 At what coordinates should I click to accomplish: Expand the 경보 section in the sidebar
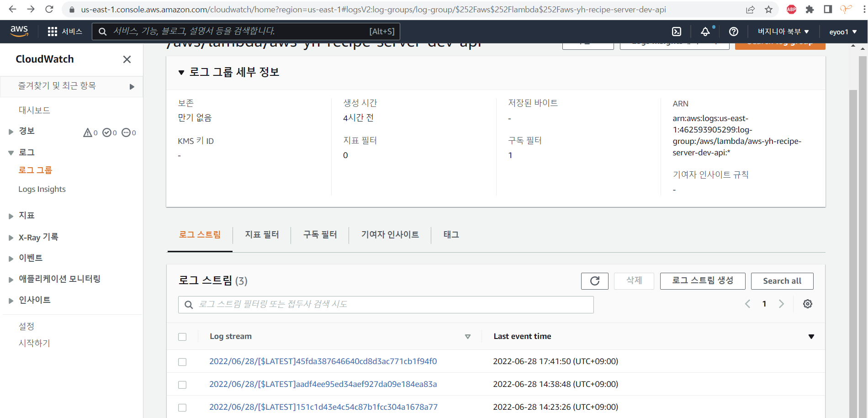[11, 132]
